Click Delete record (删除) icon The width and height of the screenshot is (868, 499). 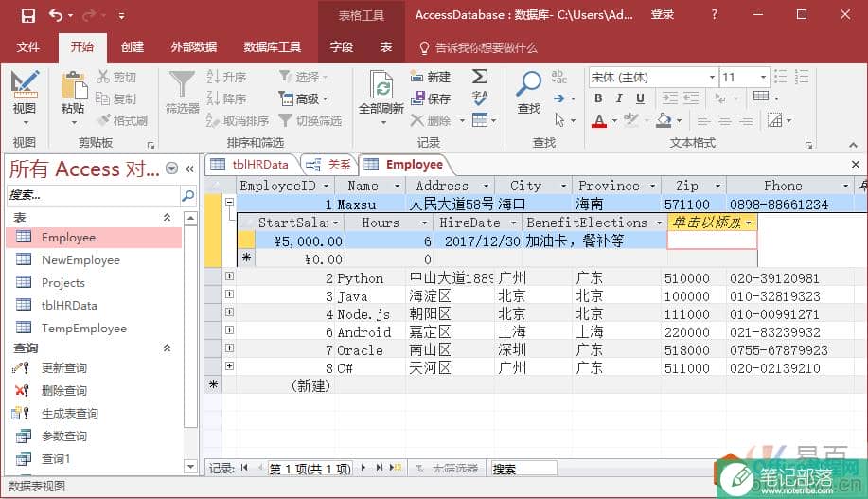coord(417,120)
